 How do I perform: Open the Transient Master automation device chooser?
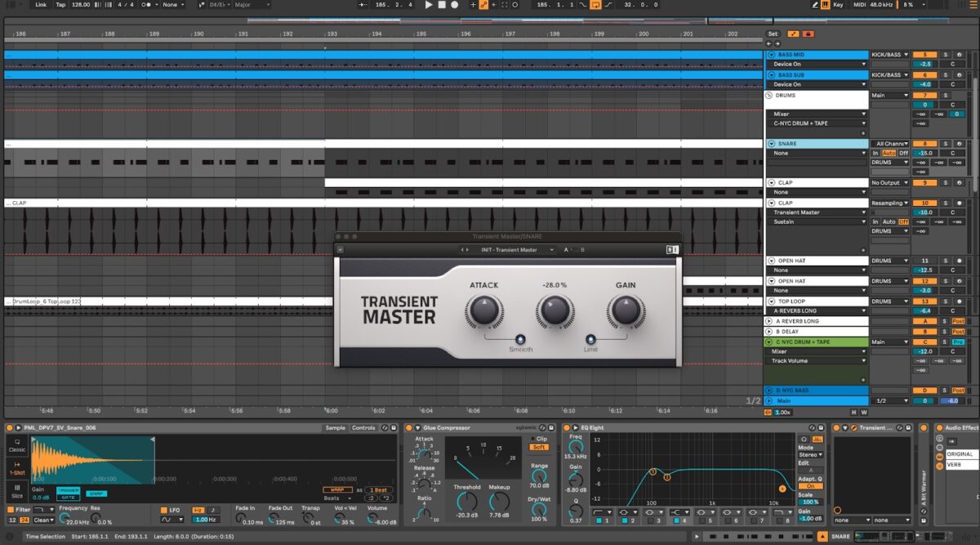pos(819,212)
